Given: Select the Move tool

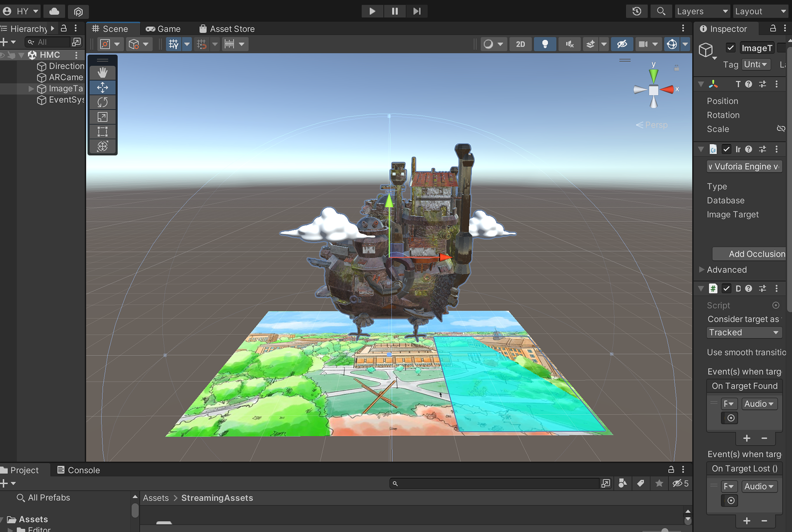Looking at the screenshot, I should (x=102, y=87).
